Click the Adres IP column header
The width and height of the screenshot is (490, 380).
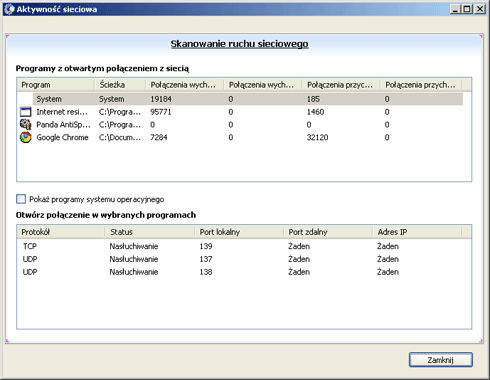pos(417,232)
